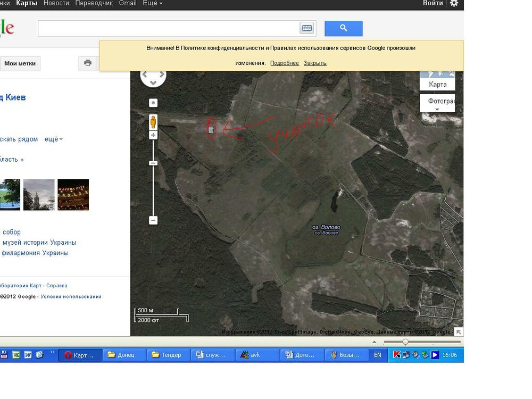
Task: Switch to the avk taskbar item
Action: [x=257, y=355]
